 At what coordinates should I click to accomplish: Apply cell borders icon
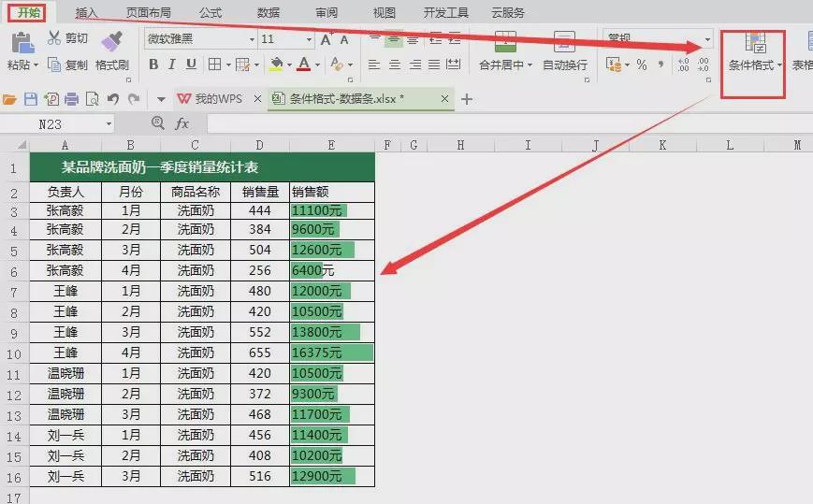tap(214, 65)
